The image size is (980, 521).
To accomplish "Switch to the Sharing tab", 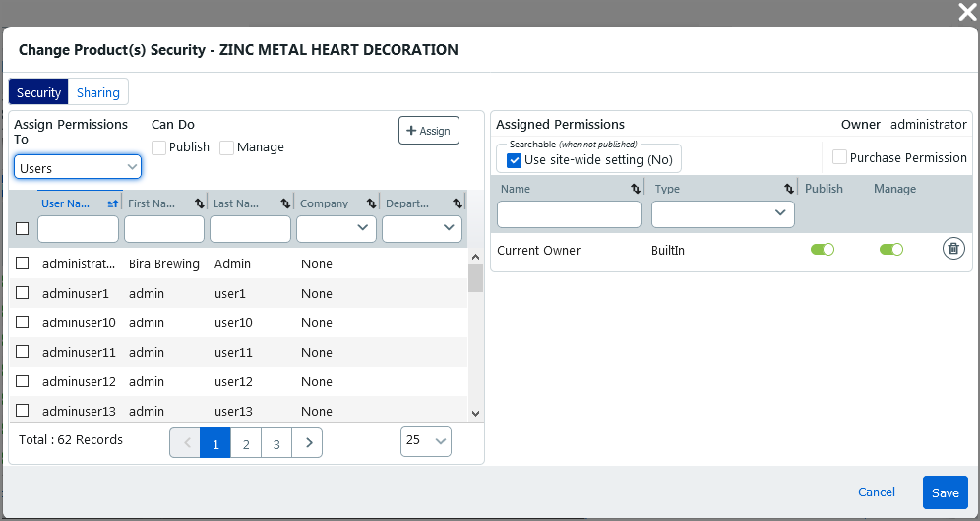I will click(98, 92).
